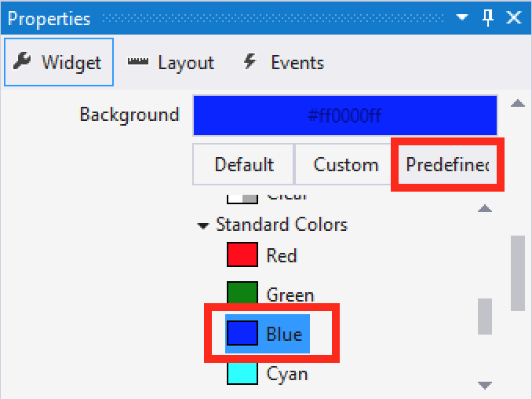Click the blue color swatch
Viewport: 532px width, 399px height.
pos(242,335)
